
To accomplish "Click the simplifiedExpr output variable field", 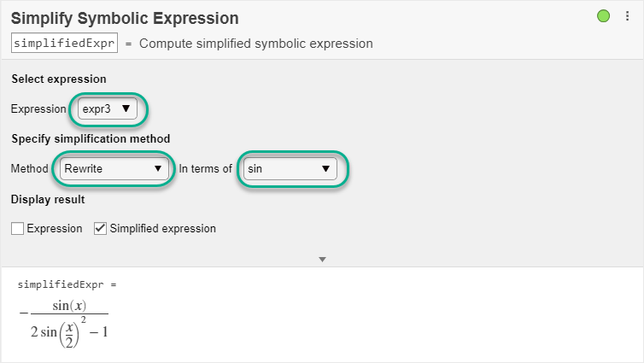I will coord(64,44).
